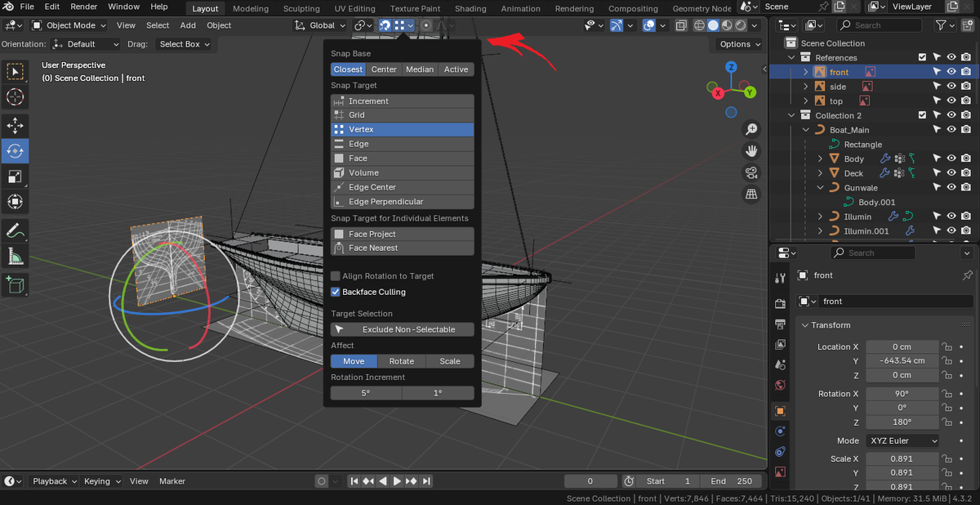
Task: Open the Playback dropdown in timeline
Action: point(54,481)
